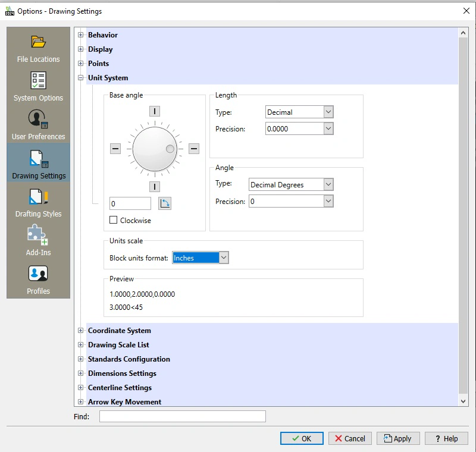The height and width of the screenshot is (452, 476).
Task: Expand the Display node
Action: pyautogui.click(x=80, y=49)
